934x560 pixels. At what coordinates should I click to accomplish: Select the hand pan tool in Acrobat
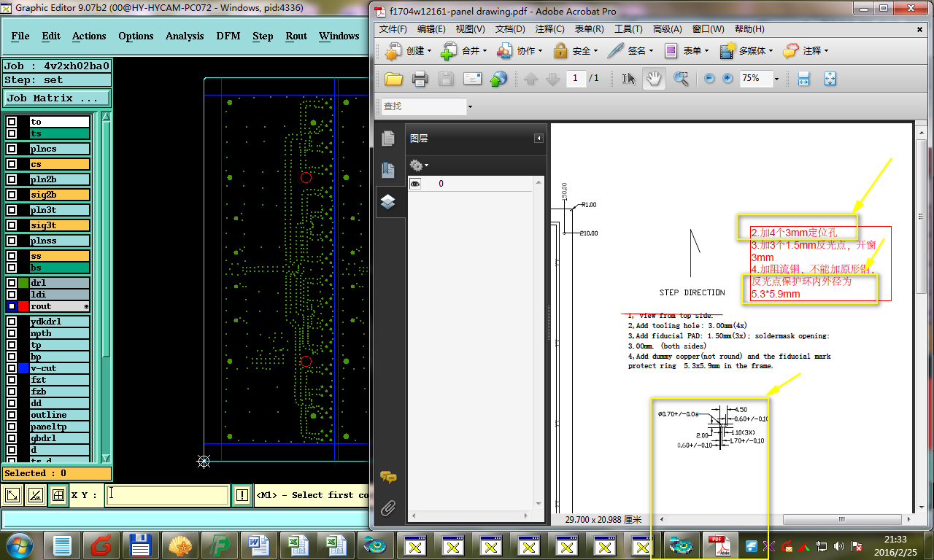(653, 79)
